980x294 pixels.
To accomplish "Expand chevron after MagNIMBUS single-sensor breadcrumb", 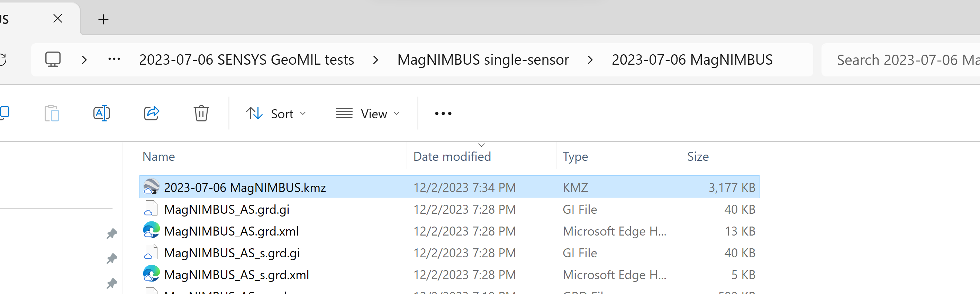I will point(590,60).
